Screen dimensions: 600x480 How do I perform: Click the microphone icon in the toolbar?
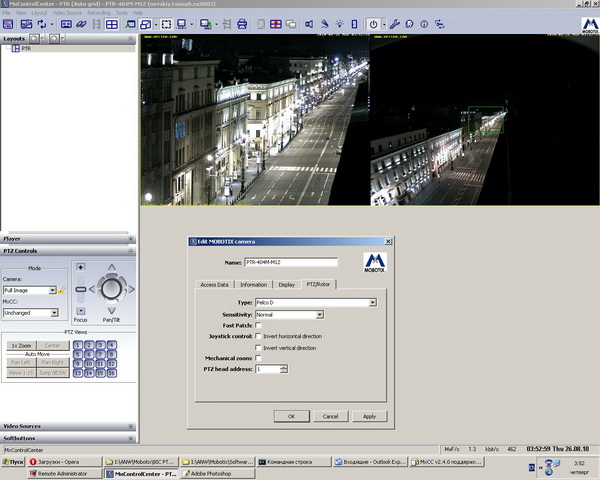324,24
